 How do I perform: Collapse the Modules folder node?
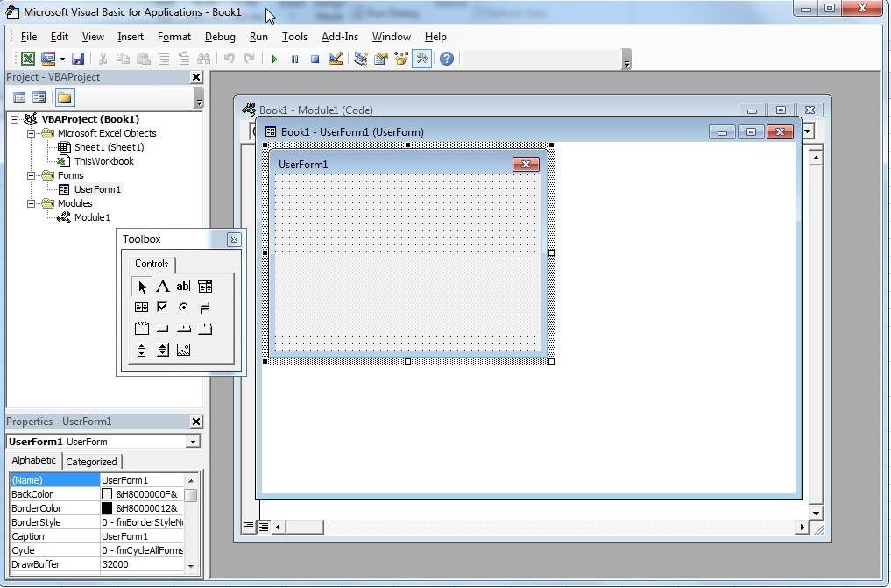(x=32, y=203)
